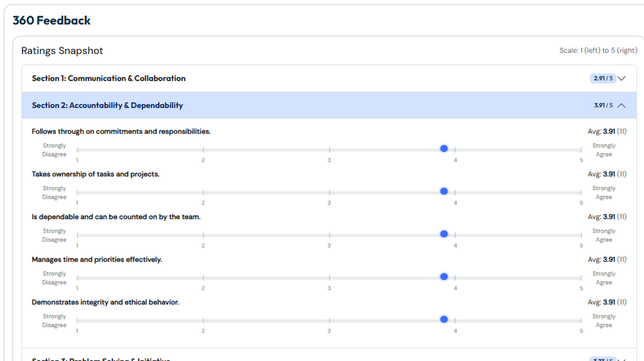Click the '360 Feedback' page heading

pyautogui.click(x=51, y=21)
